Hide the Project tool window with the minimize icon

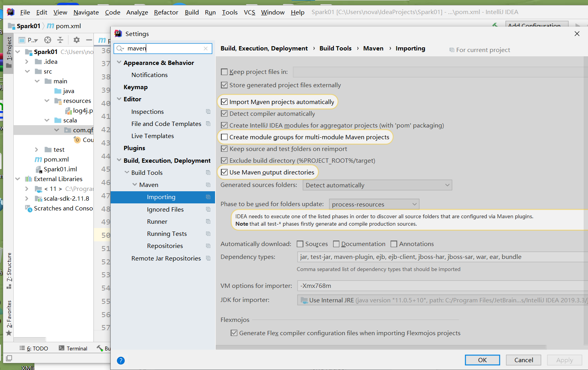89,40
